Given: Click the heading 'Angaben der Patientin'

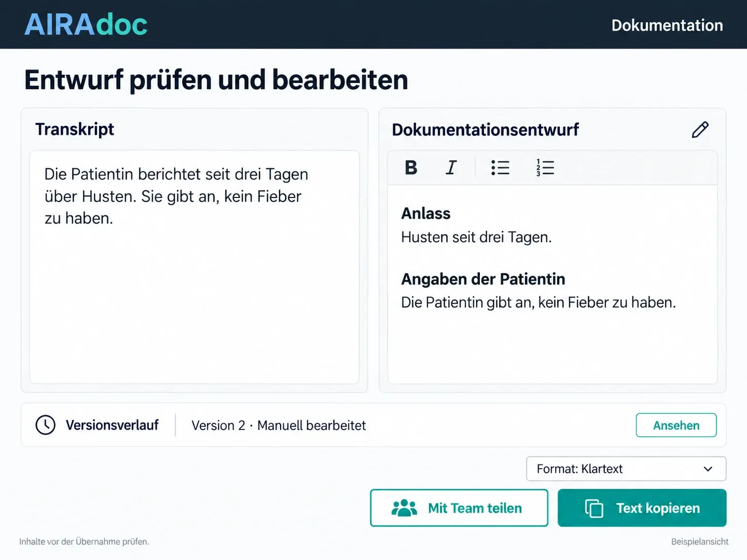Looking at the screenshot, I should click(483, 279).
